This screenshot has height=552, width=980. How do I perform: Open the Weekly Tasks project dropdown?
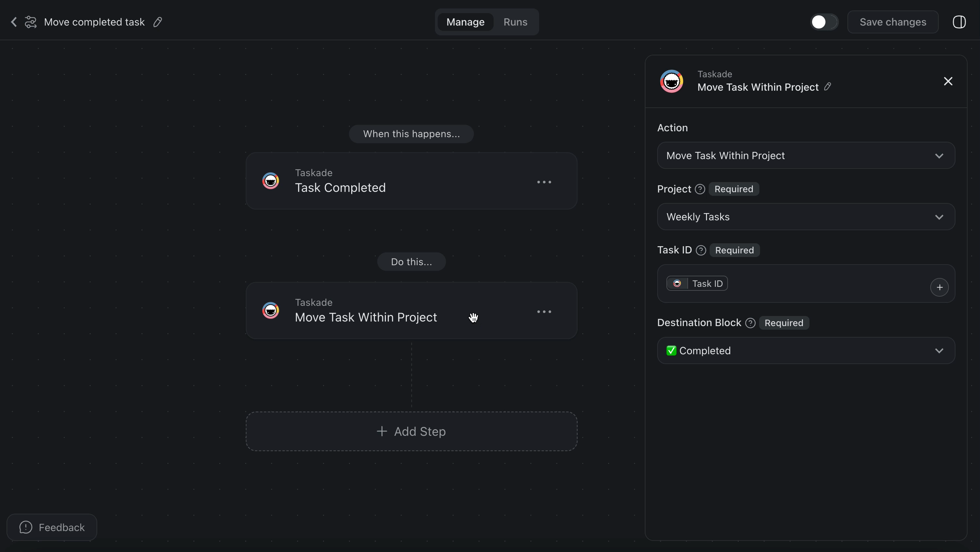coord(806,217)
